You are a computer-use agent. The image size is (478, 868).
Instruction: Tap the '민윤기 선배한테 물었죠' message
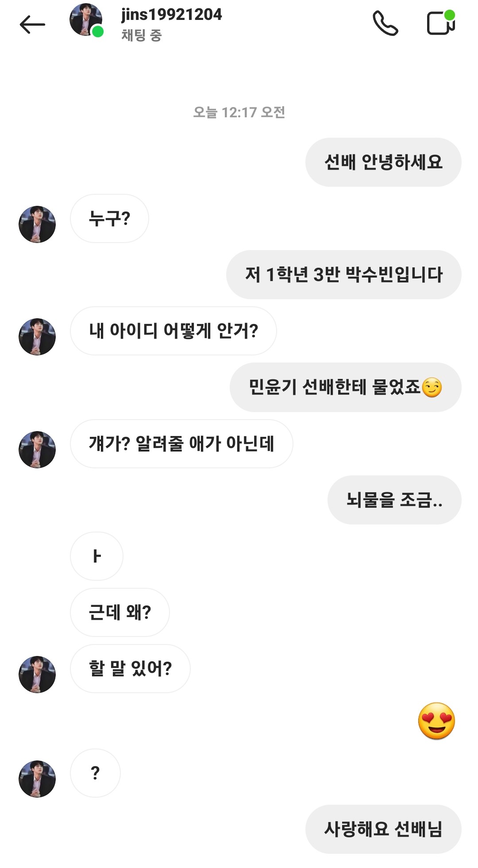[345, 387]
